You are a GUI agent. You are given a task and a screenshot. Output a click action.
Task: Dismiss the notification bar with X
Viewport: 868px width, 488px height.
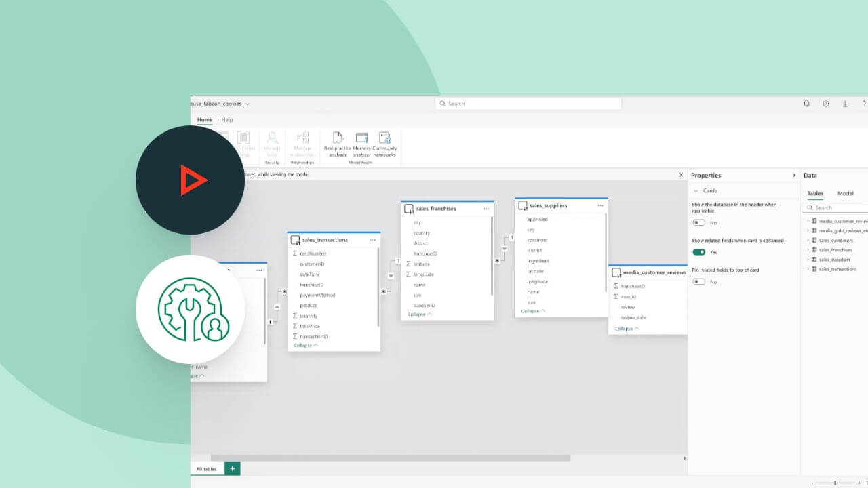(x=682, y=175)
